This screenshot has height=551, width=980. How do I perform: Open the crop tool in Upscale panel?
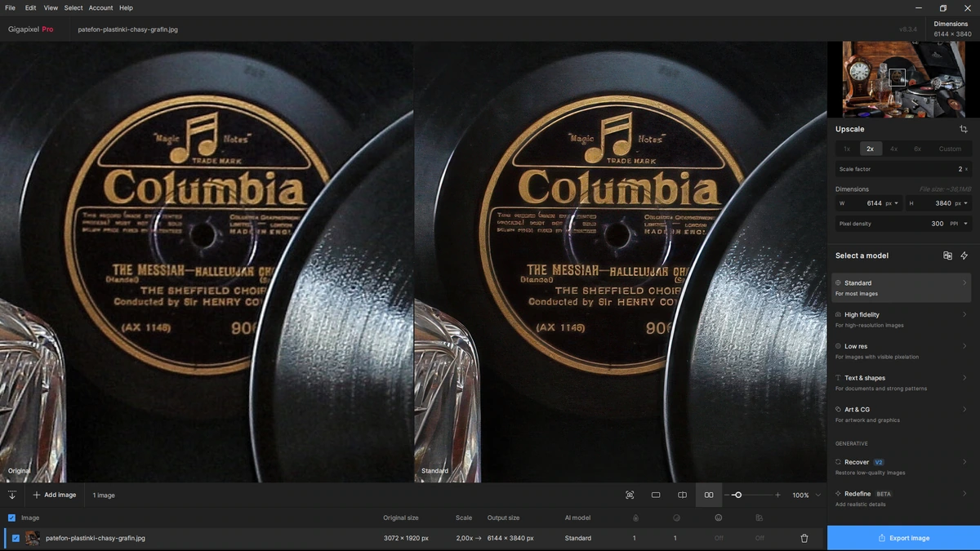[964, 129]
